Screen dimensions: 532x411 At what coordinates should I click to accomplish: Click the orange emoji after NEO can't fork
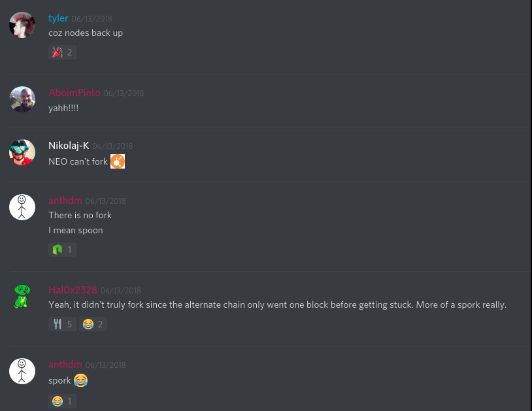point(118,161)
